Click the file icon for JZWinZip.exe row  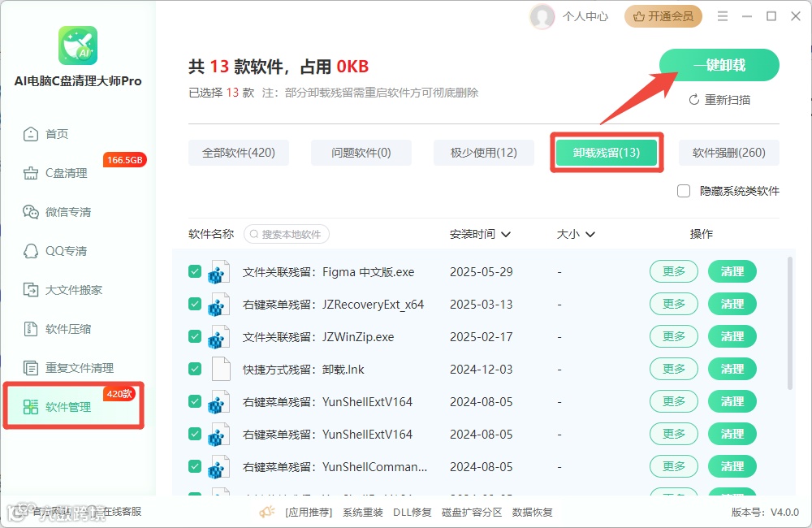click(219, 337)
